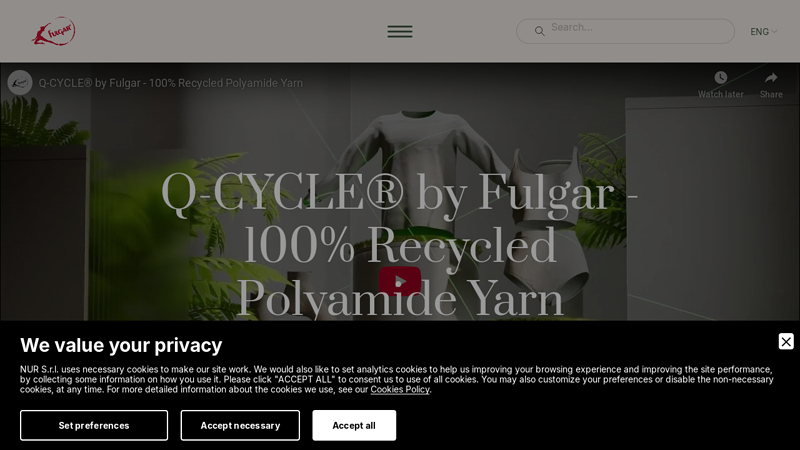800x450 pixels.
Task: Click the large Q-CYCLE headline text
Action: click(x=400, y=244)
